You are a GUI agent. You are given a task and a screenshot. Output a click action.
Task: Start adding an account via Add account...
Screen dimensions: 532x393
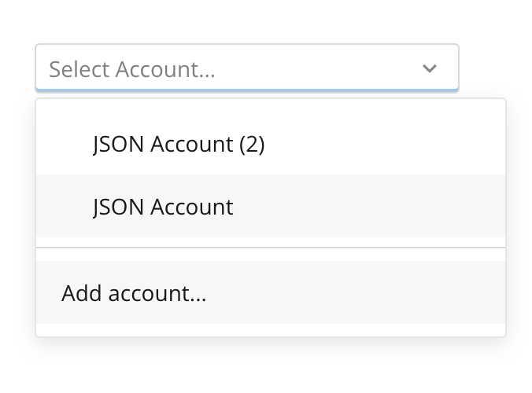[x=134, y=294]
